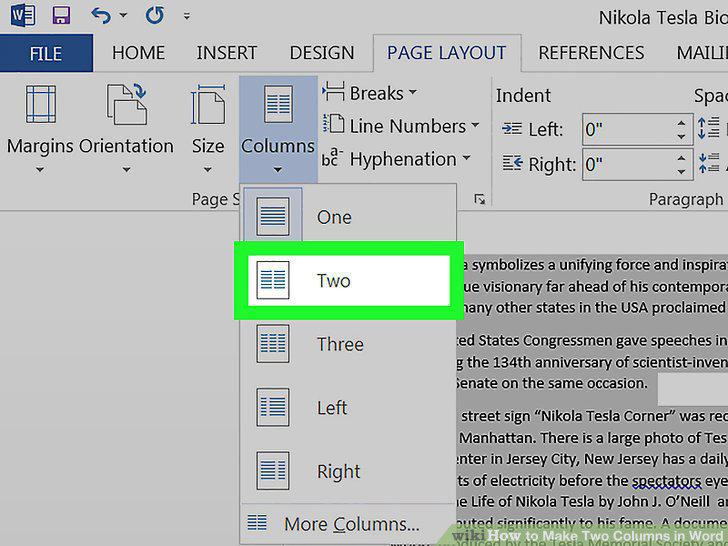Choose the Two columns option
728x546 pixels.
coord(349,280)
